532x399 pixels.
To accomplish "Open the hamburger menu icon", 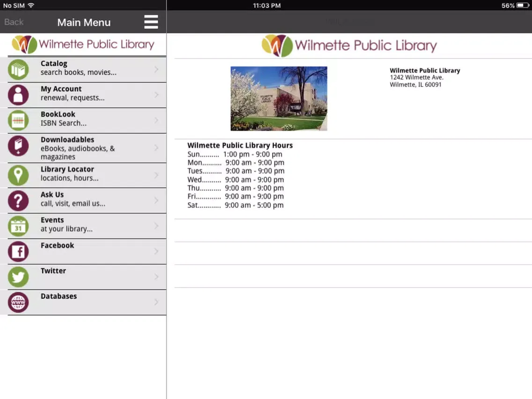I will tap(151, 22).
